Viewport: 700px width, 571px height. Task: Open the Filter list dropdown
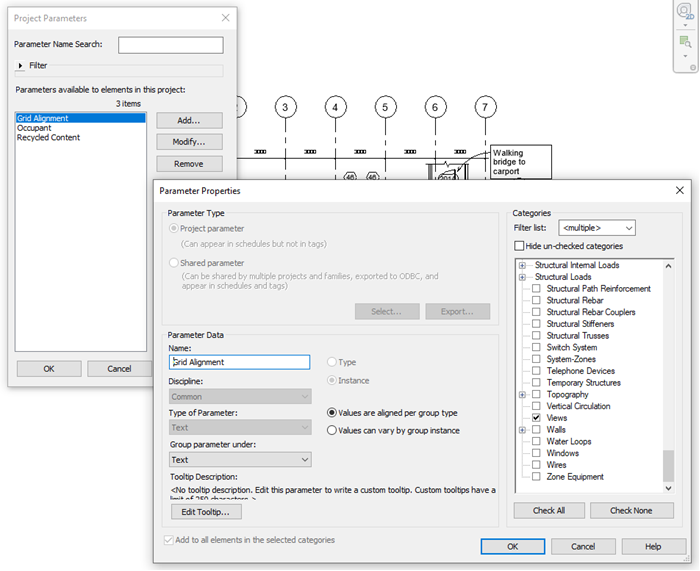597,228
